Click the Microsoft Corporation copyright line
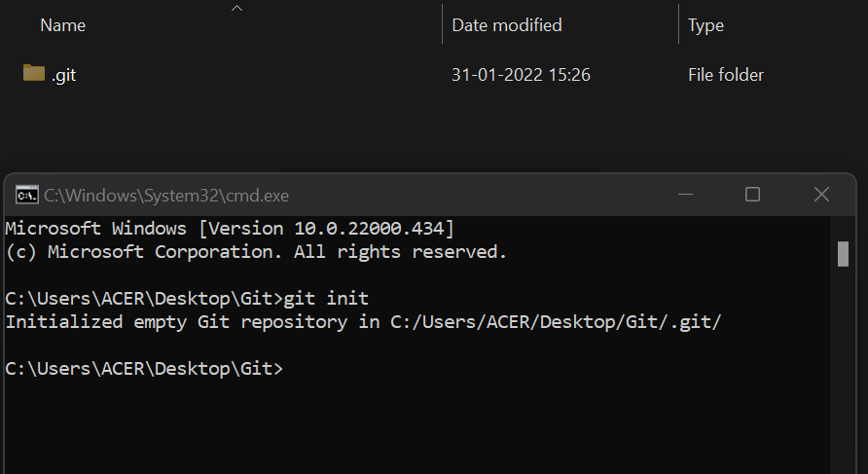The width and height of the screenshot is (868, 474). pos(256,252)
